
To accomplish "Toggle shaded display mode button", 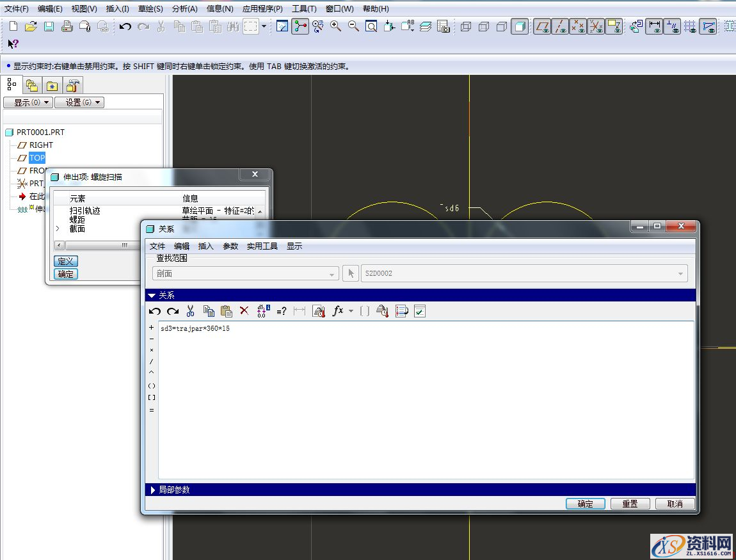I will coord(520,26).
